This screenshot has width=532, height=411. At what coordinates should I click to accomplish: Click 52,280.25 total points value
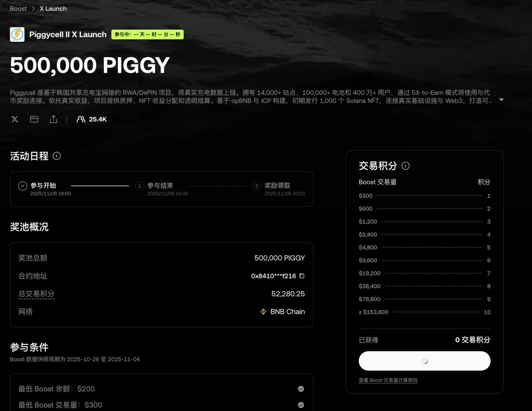pos(288,294)
